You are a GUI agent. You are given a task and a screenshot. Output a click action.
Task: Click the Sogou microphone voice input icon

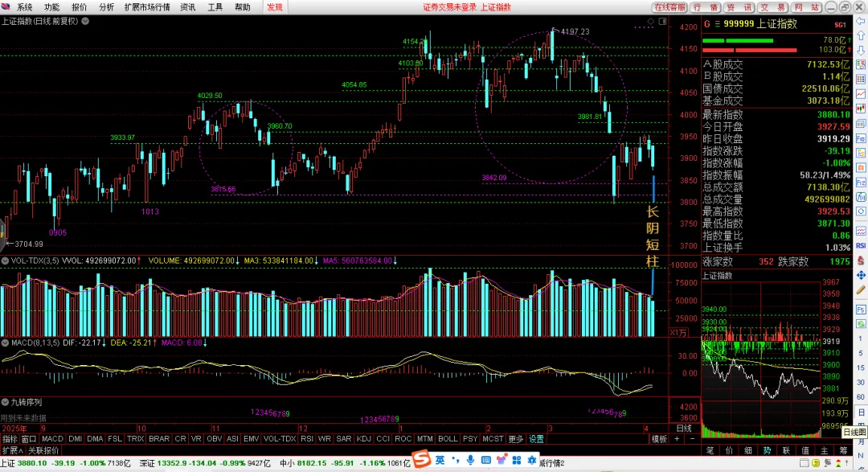470,460
